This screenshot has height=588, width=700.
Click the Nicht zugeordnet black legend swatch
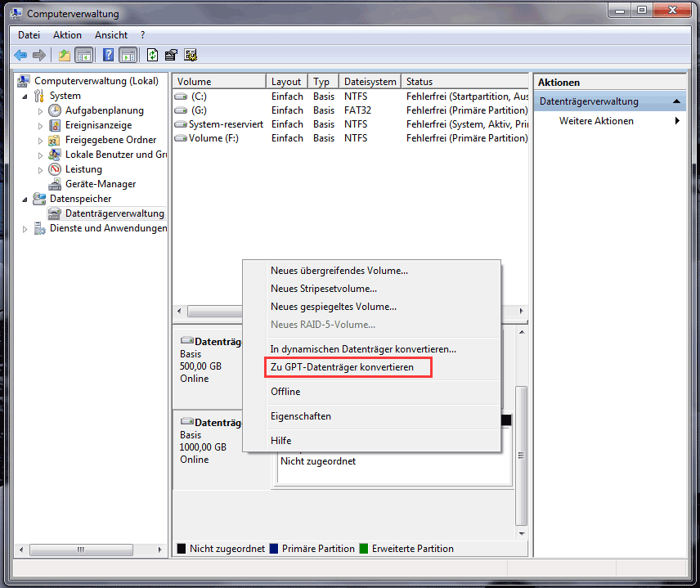pyautogui.click(x=182, y=549)
